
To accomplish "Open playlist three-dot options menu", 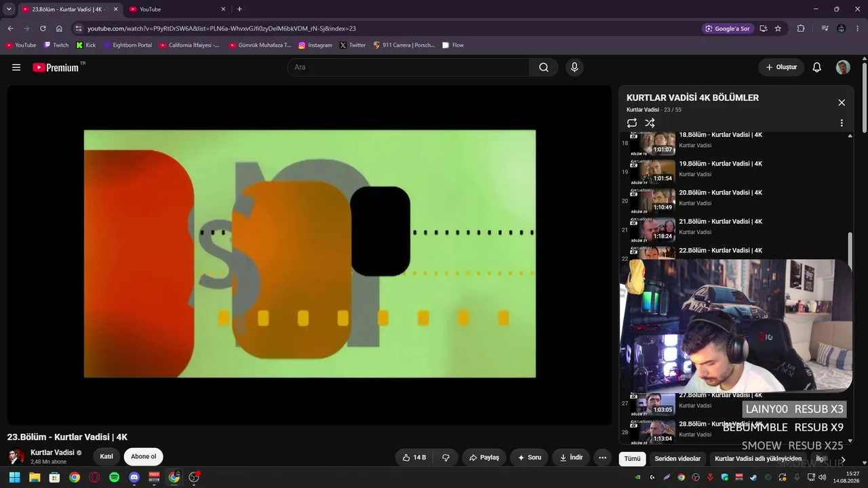I will [x=842, y=123].
